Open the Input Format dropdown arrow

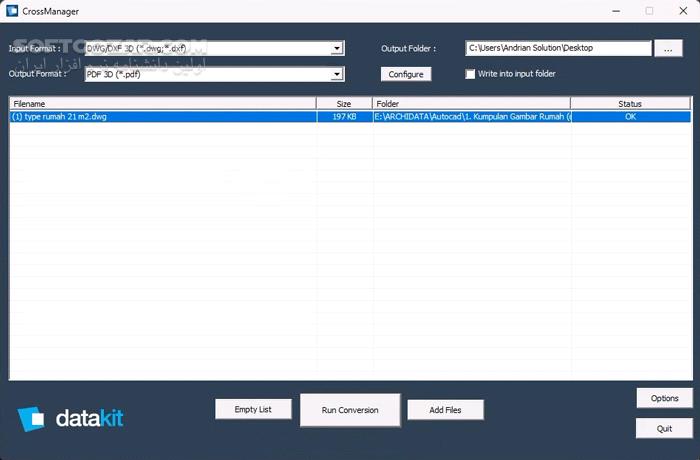(337, 48)
